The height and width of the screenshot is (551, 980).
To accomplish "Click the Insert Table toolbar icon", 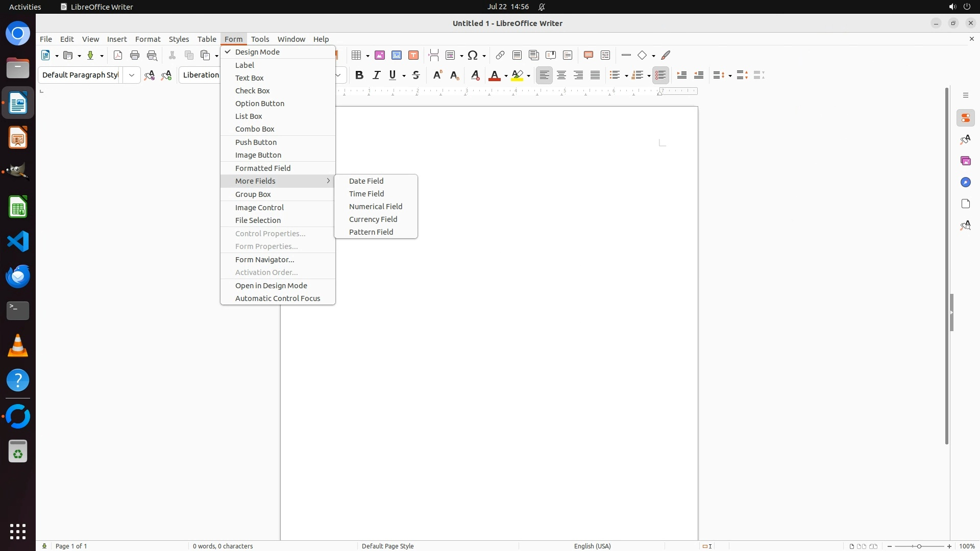I will pyautogui.click(x=357, y=55).
